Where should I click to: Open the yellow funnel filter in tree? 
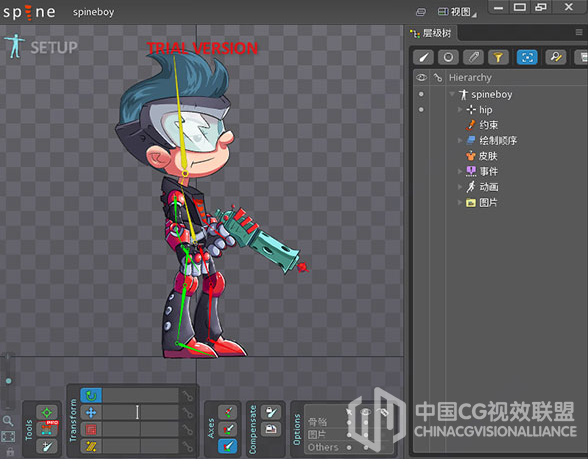pyautogui.click(x=498, y=57)
